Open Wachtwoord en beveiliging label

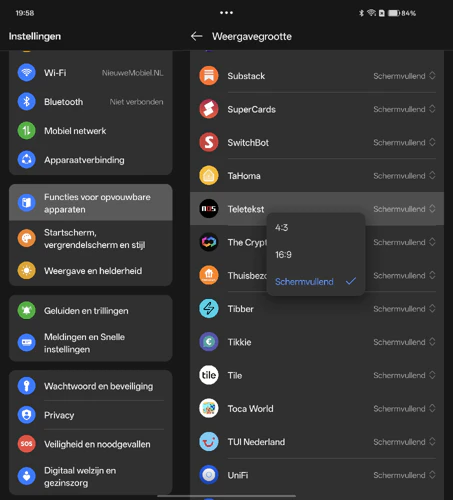pos(98,386)
